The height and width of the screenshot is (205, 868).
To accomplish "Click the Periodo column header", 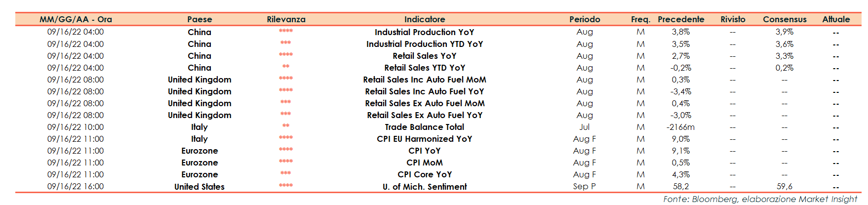I will coord(585,19).
